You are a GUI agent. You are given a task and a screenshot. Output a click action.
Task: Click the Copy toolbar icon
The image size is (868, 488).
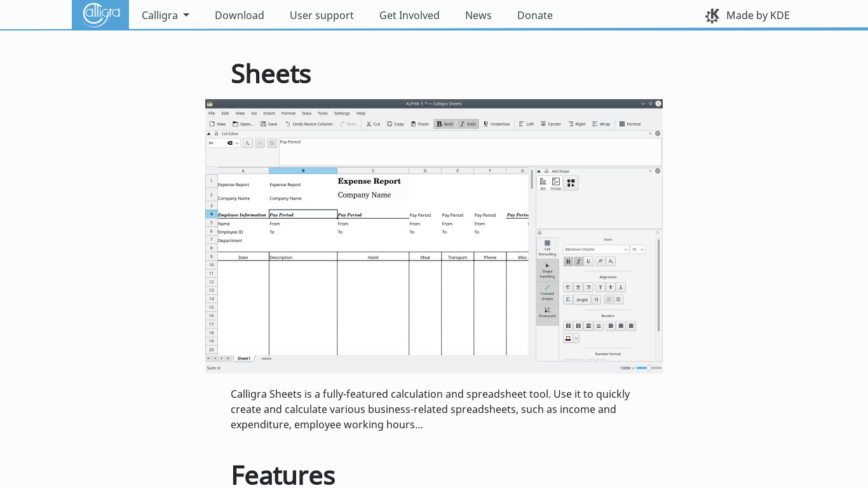(390, 124)
